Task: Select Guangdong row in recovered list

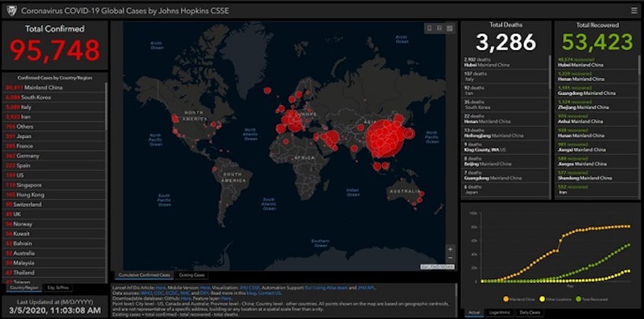Action: coord(596,90)
